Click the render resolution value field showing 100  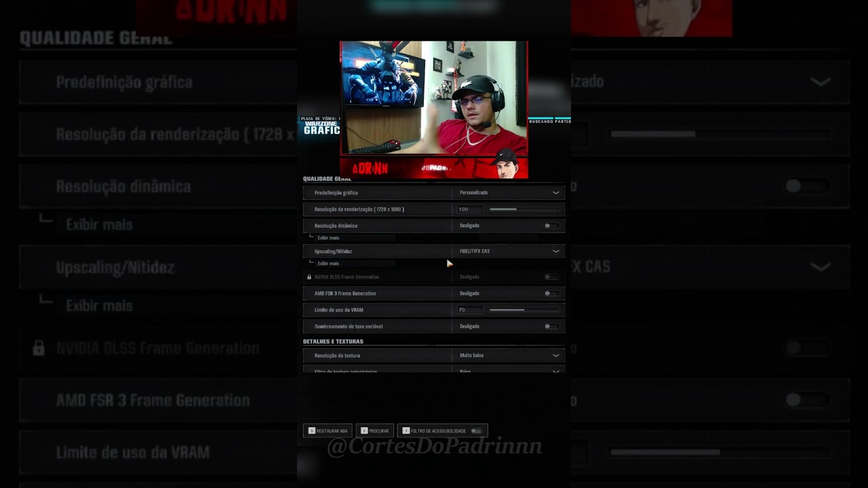469,209
